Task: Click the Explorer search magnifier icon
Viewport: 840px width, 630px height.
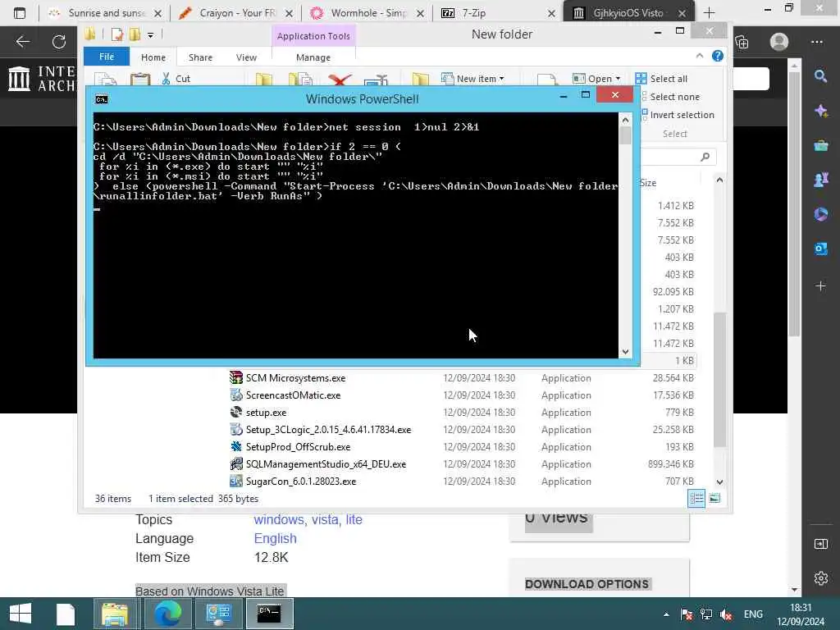Action: click(x=705, y=157)
